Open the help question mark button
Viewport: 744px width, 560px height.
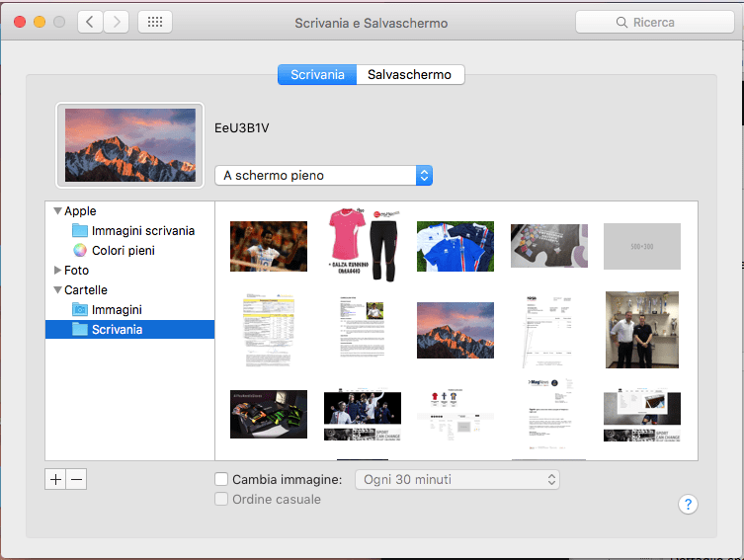688,504
